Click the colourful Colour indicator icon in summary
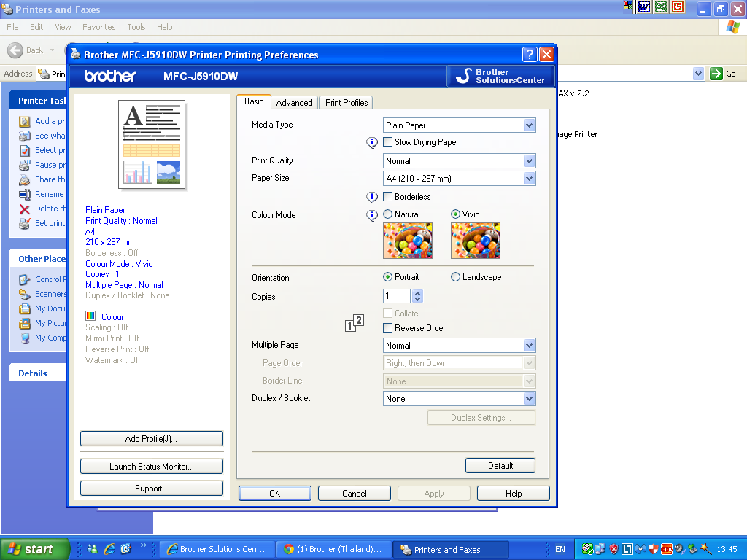Screen dimensions: 747x560 point(90,316)
